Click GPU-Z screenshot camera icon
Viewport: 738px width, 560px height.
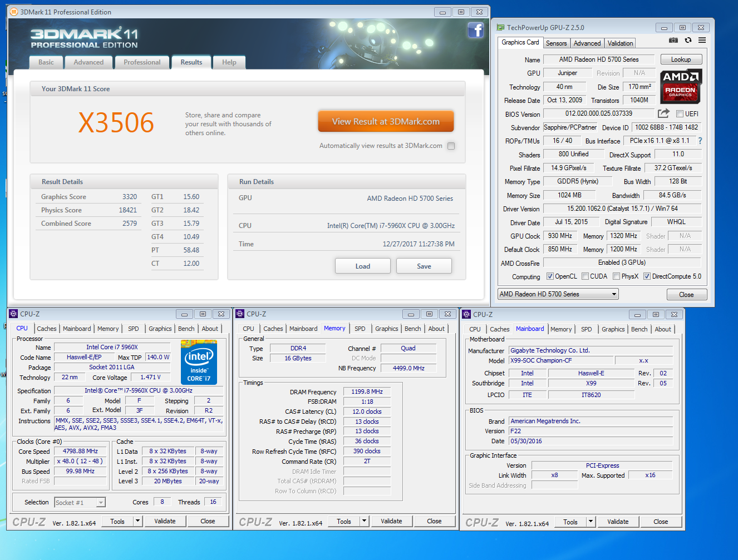(673, 41)
